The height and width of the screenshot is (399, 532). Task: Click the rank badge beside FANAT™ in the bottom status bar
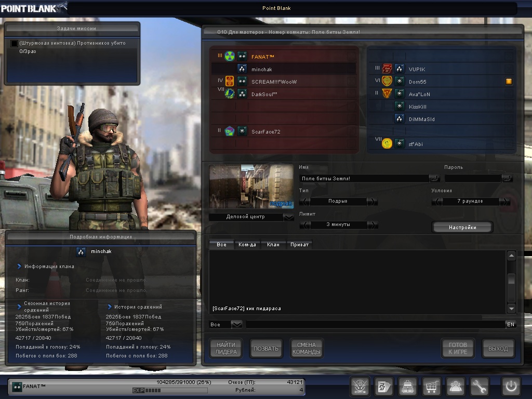tap(17, 387)
